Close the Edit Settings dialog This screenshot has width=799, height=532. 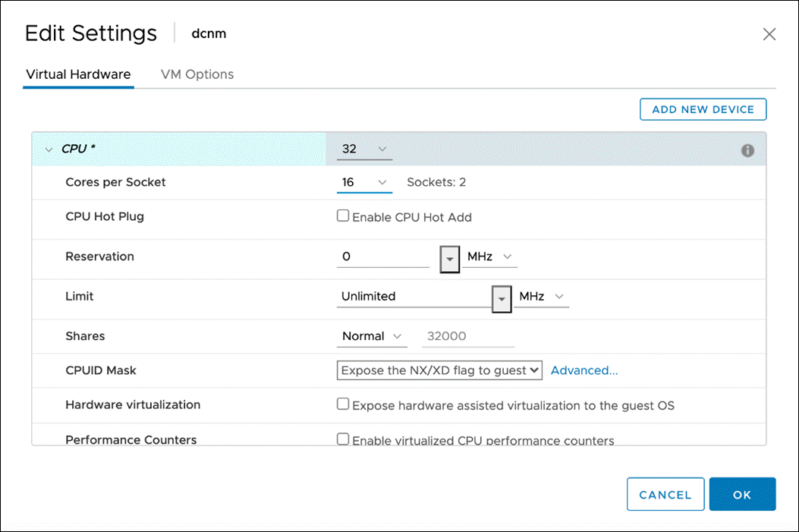point(769,33)
